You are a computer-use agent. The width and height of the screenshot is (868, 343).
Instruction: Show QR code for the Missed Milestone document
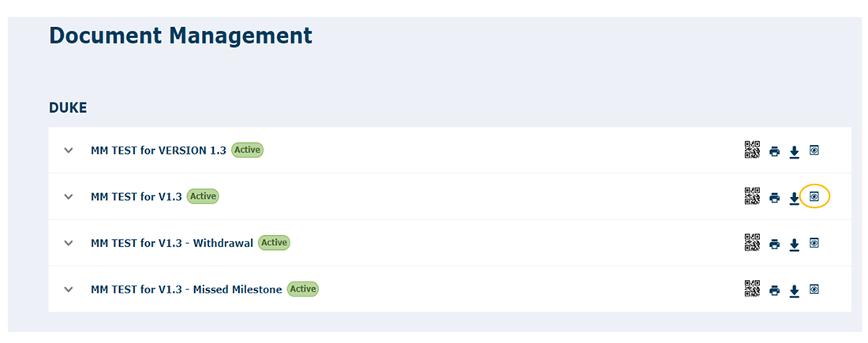(x=752, y=289)
